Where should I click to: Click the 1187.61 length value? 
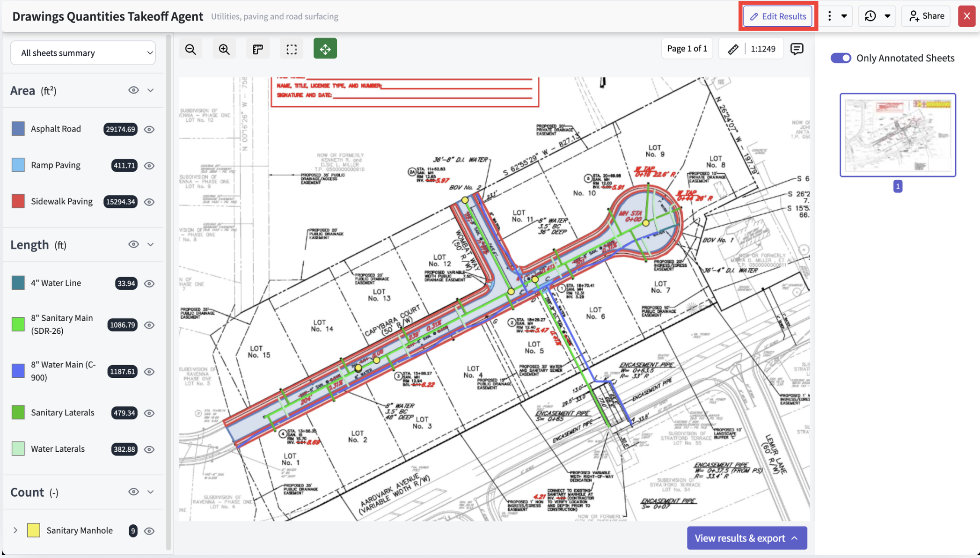[122, 372]
